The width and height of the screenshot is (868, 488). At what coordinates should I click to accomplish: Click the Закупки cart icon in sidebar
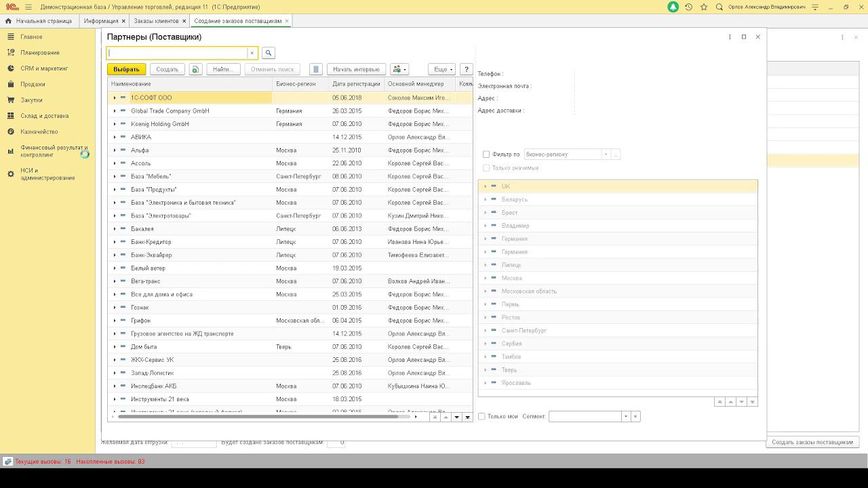pyautogui.click(x=11, y=100)
